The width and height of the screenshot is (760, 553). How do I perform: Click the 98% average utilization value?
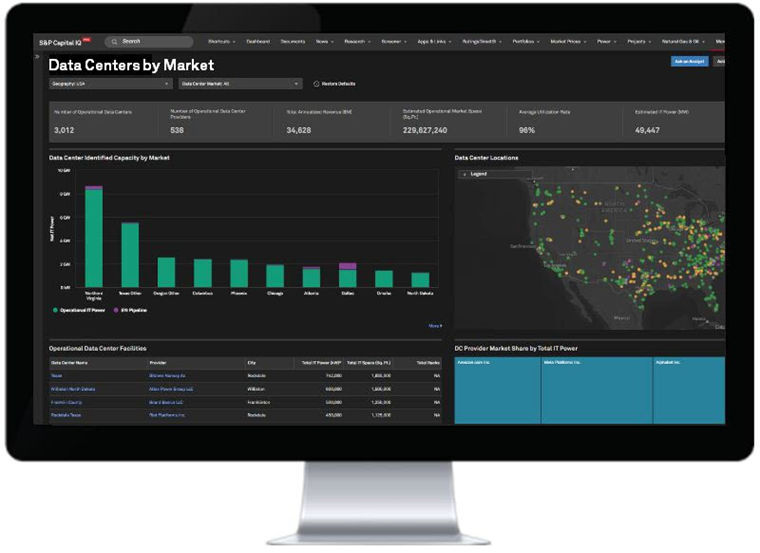(x=527, y=130)
